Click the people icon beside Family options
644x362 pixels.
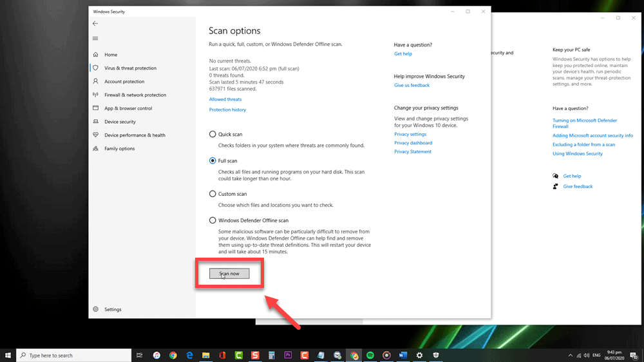(96, 148)
